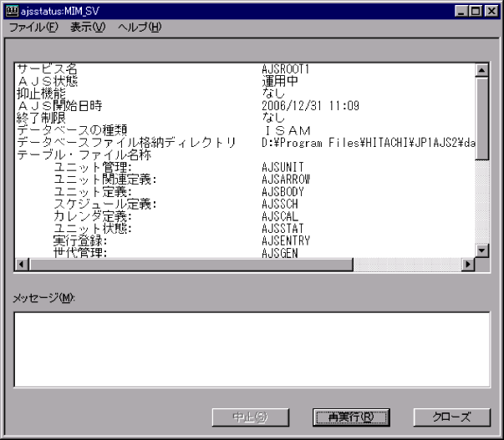
Task: Click the ユニット管理: label
Action: click(x=93, y=167)
